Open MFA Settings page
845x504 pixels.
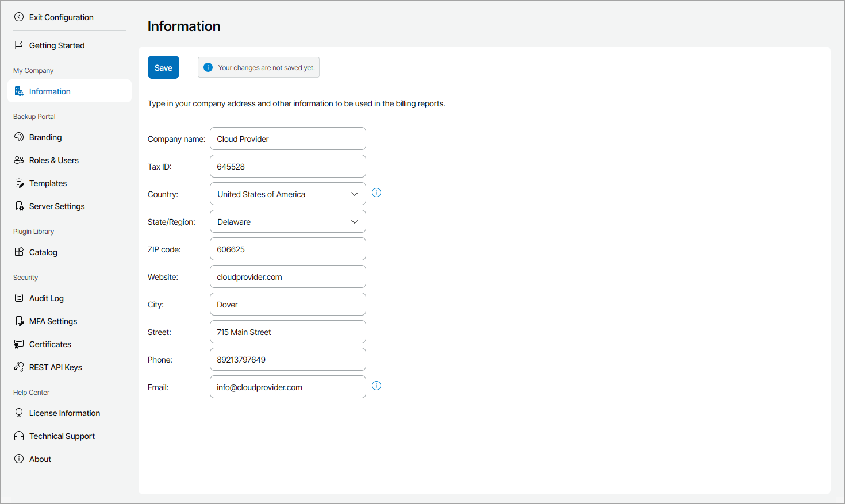[53, 321]
